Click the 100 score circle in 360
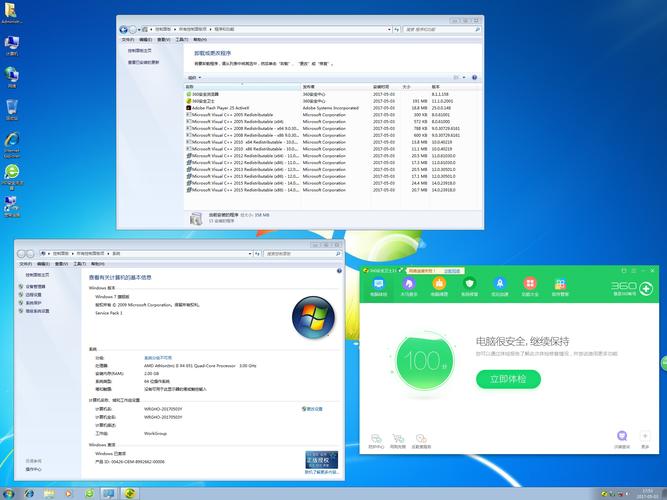Viewport: 667px width, 500px height. click(425, 361)
